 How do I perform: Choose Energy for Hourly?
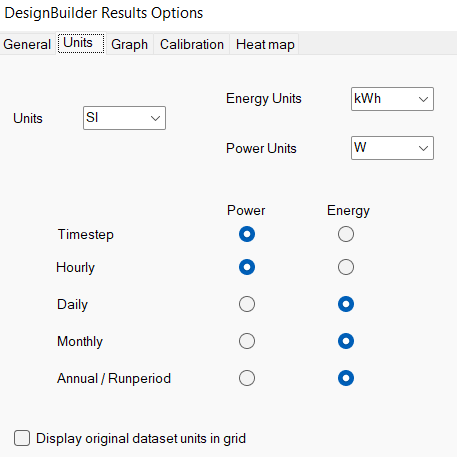(346, 267)
